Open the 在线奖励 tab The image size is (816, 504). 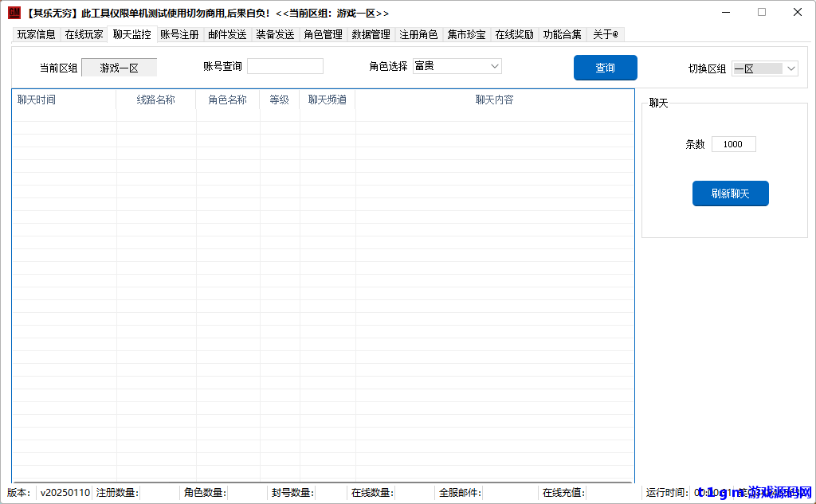(x=514, y=35)
